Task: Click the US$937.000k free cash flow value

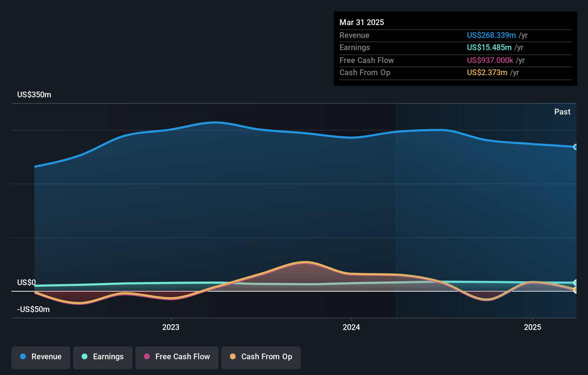Action: pyautogui.click(x=490, y=60)
